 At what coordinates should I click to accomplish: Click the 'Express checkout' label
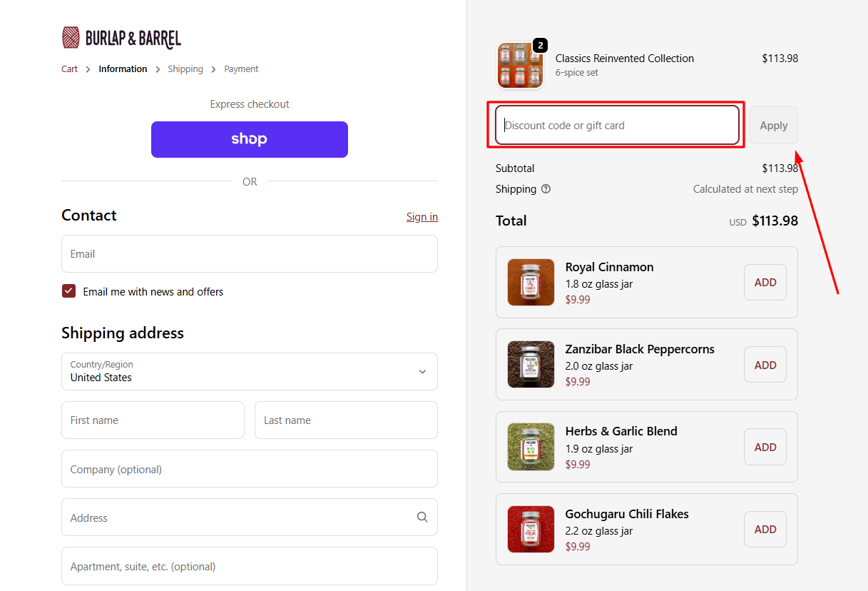point(250,104)
